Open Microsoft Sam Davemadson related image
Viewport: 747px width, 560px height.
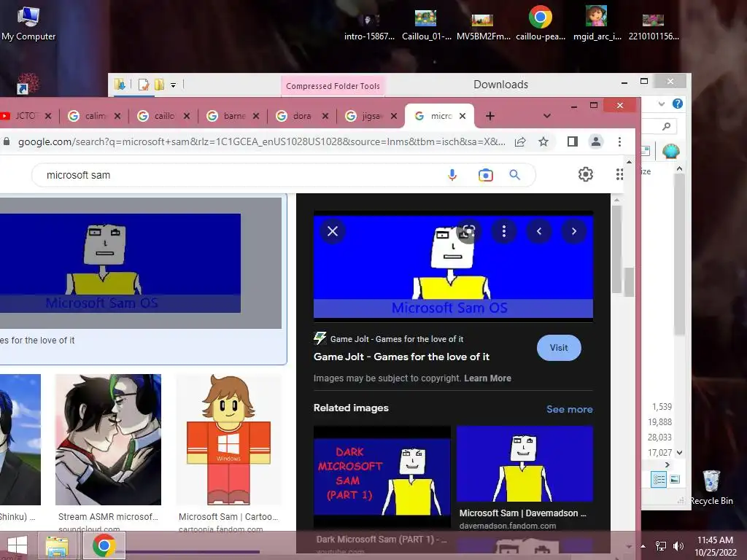pyautogui.click(x=525, y=464)
